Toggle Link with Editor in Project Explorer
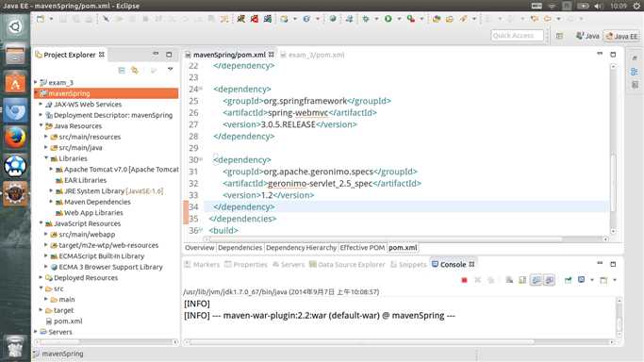 [135, 71]
